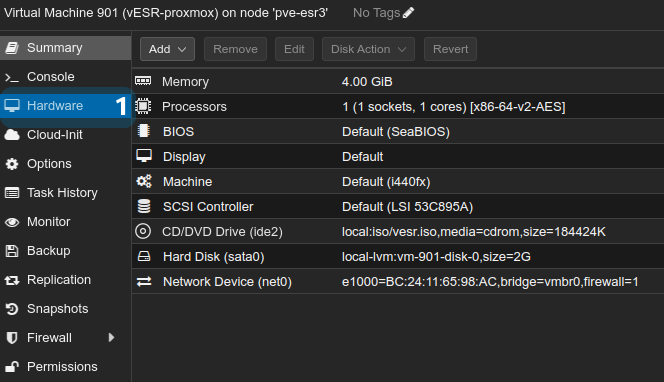The width and height of the screenshot is (664, 382).
Task: Click the Machine cogs icon
Action: (144, 181)
